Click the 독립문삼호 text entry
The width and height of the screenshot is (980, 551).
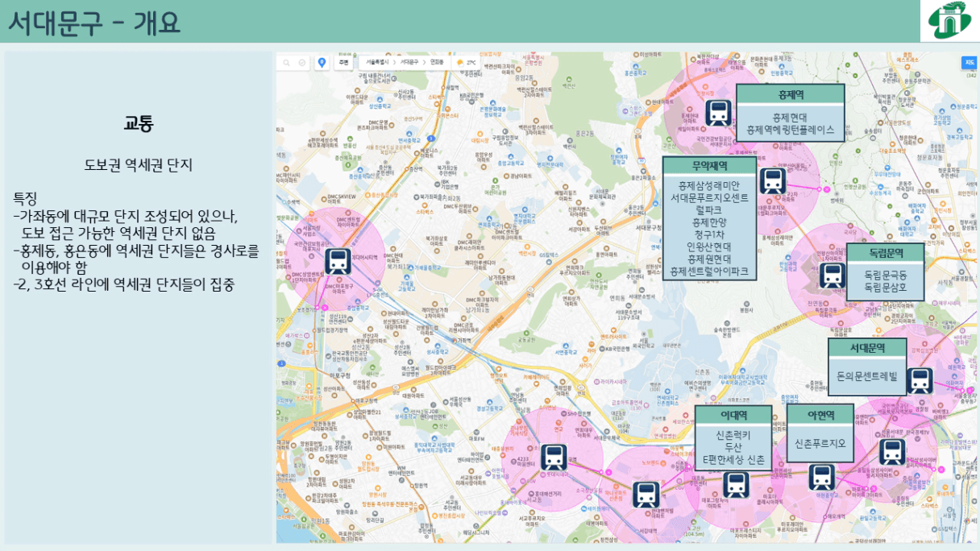[x=885, y=287]
